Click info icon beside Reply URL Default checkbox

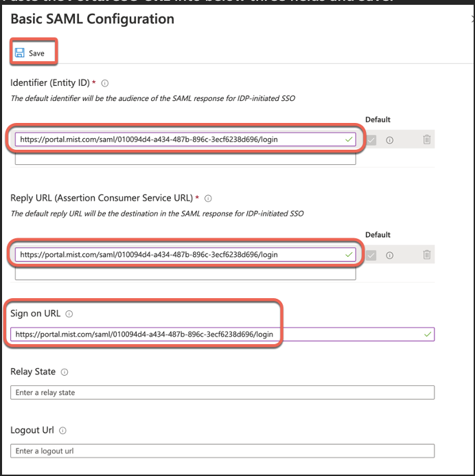coord(389,255)
